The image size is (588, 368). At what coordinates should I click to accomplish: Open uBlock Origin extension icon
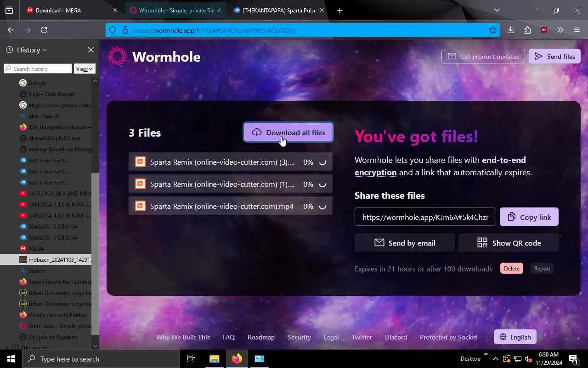544,30
